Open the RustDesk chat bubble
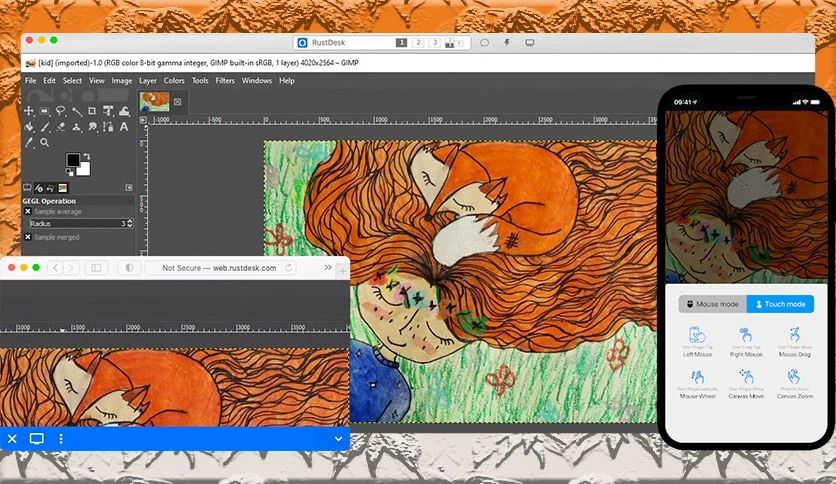Viewport: 836px width, 484px height. pos(484,43)
